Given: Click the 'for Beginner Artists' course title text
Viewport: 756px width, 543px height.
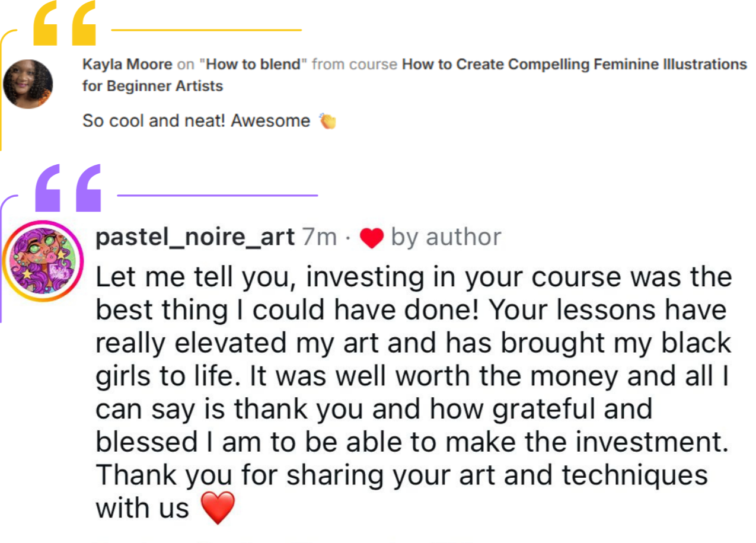Looking at the screenshot, I should click(153, 86).
